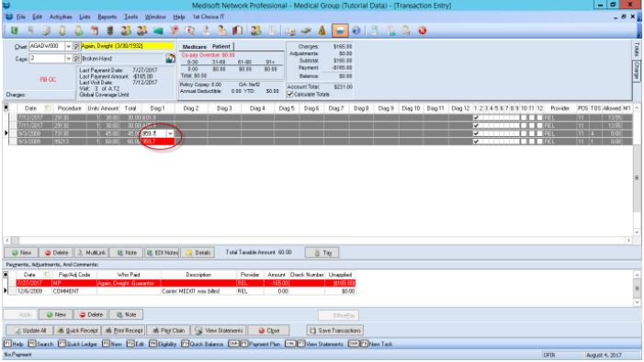Click Quick Balance in the shortcut bar
The height and width of the screenshot is (362, 644).
(x=203, y=344)
